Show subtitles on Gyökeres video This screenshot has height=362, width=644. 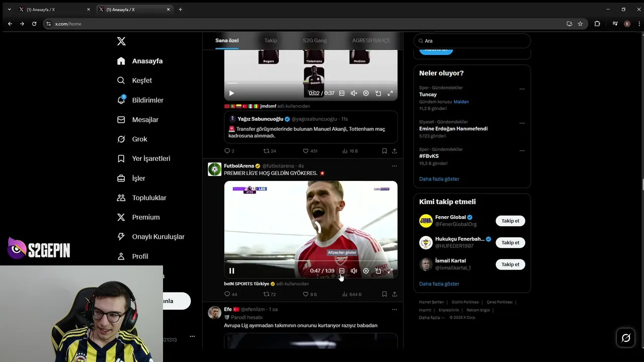point(342,271)
